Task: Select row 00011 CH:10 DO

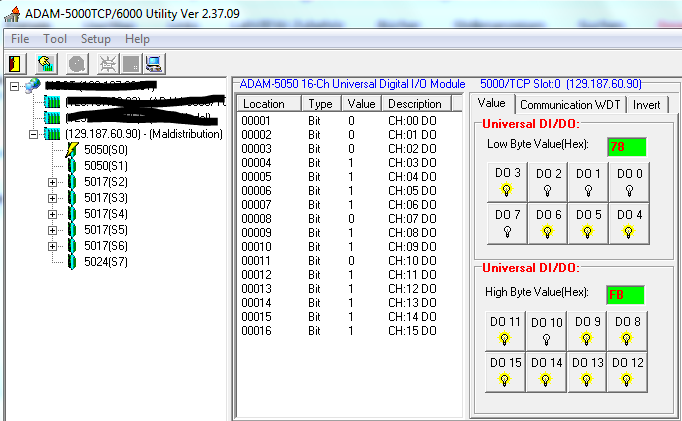Action: point(348,261)
